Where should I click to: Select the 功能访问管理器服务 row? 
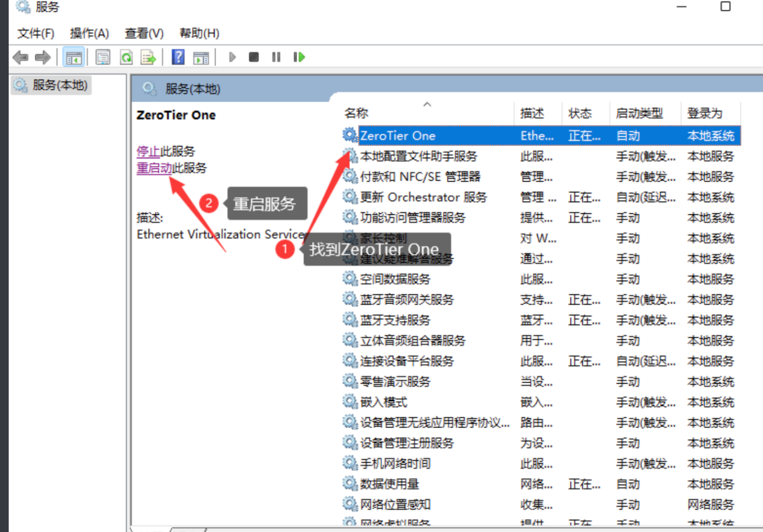click(x=540, y=218)
